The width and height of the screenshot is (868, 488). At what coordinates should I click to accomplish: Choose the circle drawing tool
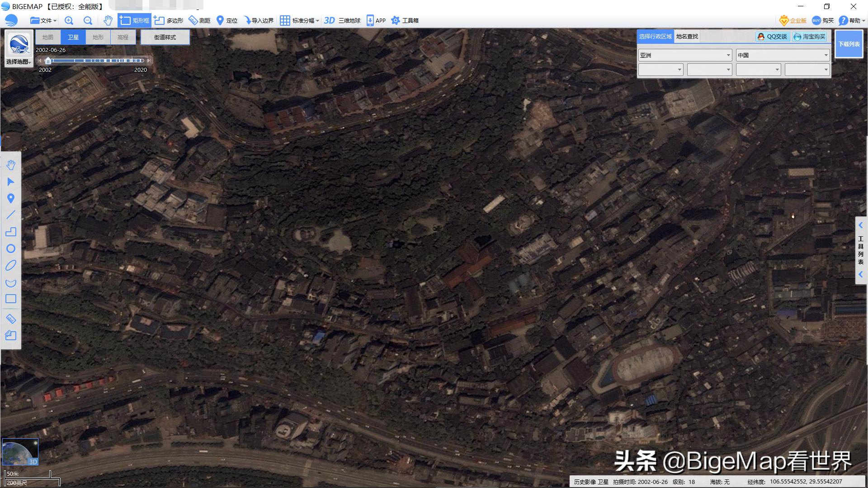11,249
